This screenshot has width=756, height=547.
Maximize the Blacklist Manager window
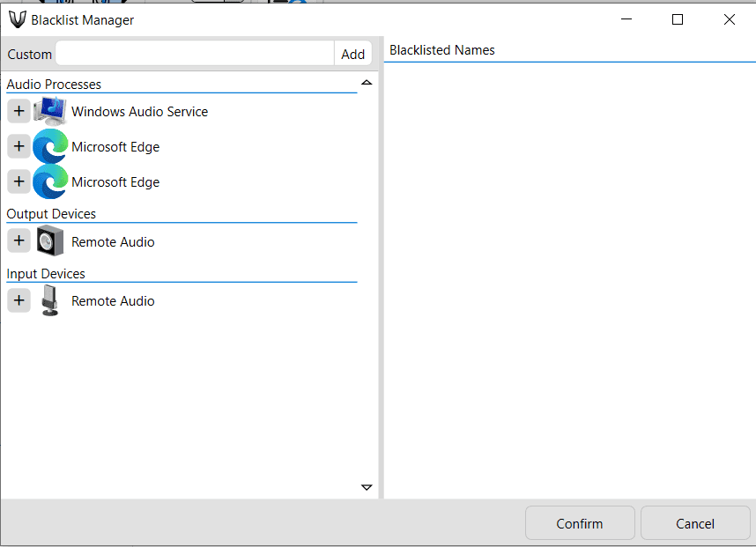(678, 19)
